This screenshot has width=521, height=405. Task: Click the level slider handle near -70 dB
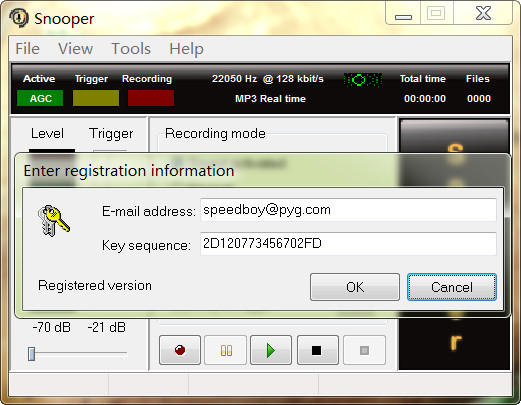point(31,354)
